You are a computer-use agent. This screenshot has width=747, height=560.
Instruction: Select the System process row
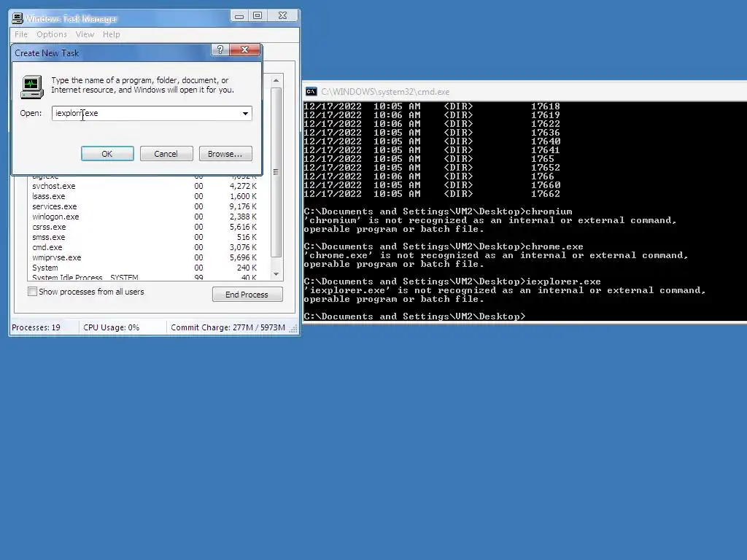(144, 268)
